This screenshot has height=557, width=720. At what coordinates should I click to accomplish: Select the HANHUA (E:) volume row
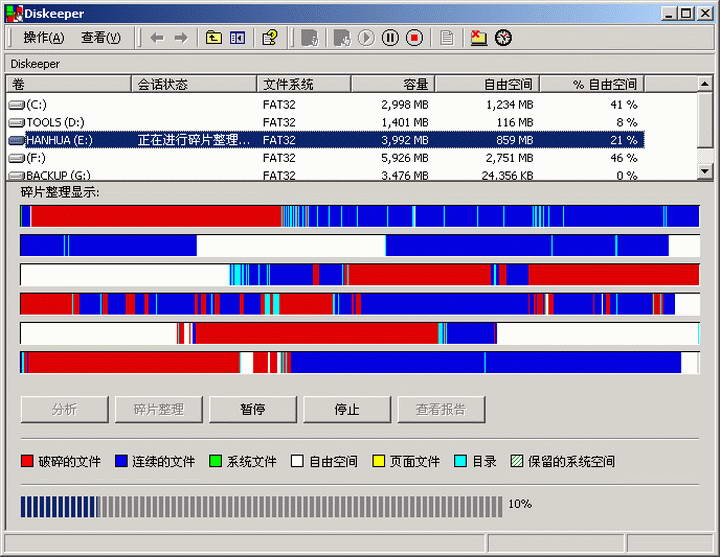pyautogui.click(x=326, y=140)
